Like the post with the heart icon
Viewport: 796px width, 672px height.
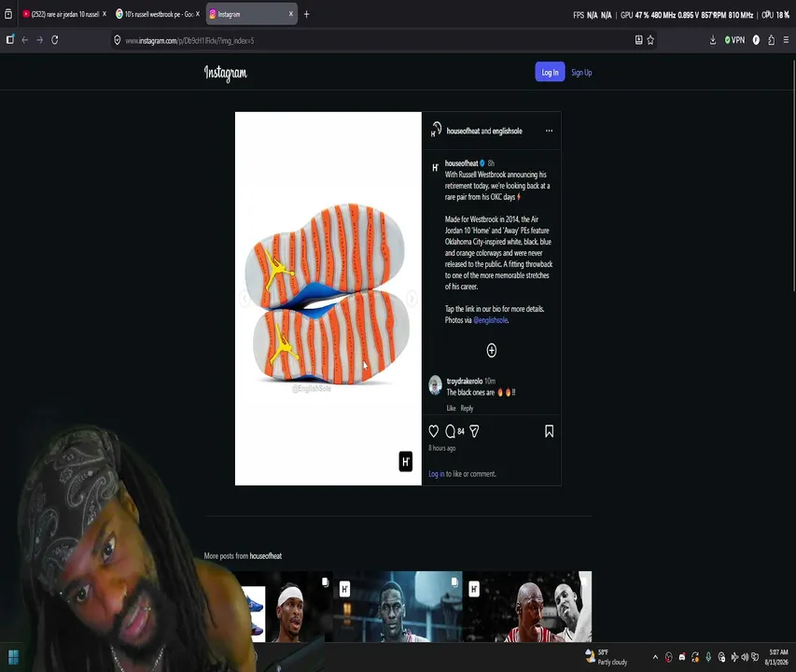[433, 431]
